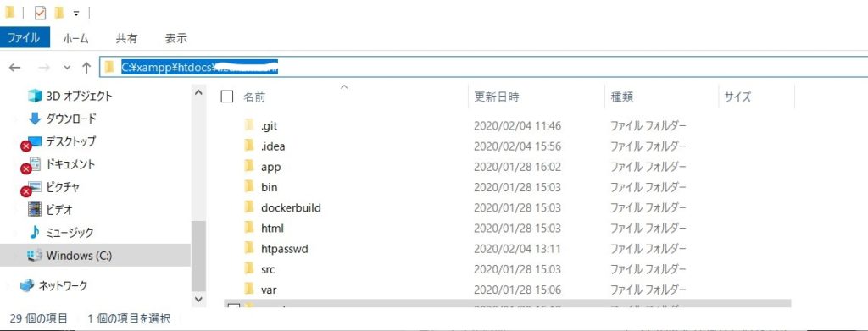Image resolution: width=868 pixels, height=331 pixels.
Task: Open the ミュージック music note item
Action: click(60, 233)
